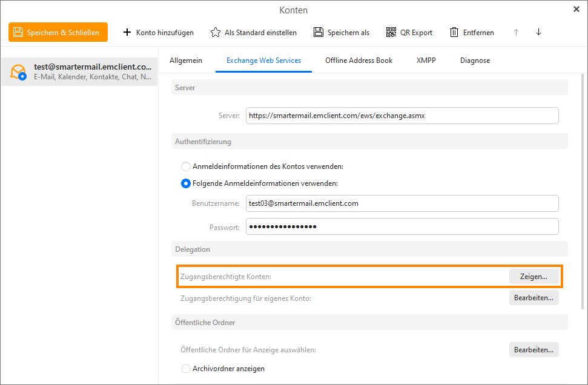
Task: Select the test@smartermail account in the sidebar
Action: tap(79, 72)
